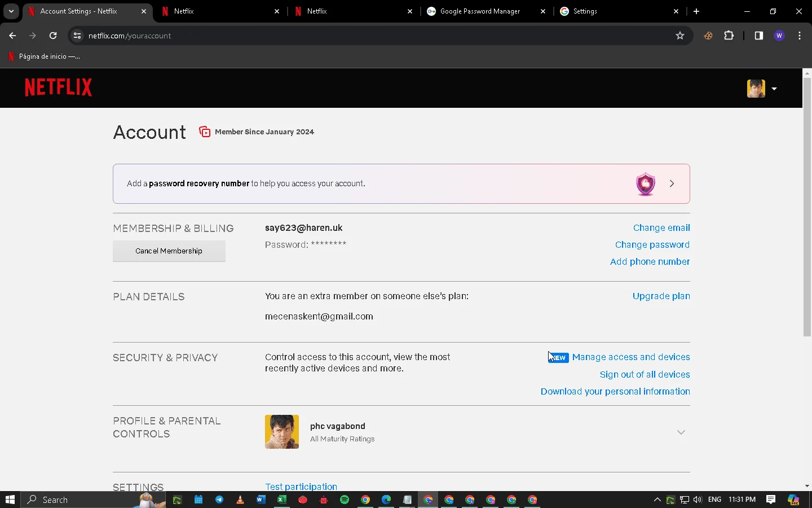Open Spotify from the taskbar

[x=345, y=500]
